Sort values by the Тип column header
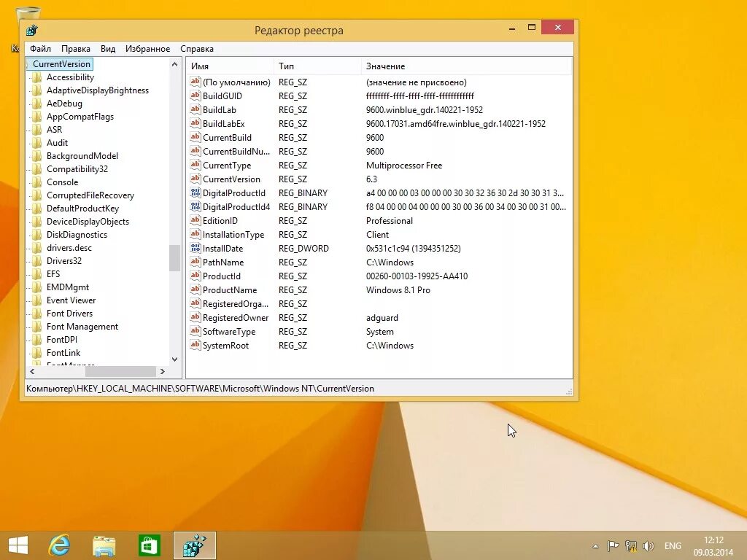 pos(317,66)
